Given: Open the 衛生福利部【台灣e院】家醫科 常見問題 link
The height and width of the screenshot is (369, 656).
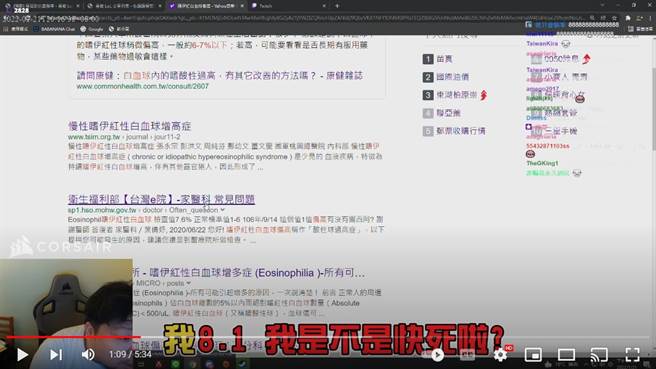Looking at the screenshot, I should [161, 199].
